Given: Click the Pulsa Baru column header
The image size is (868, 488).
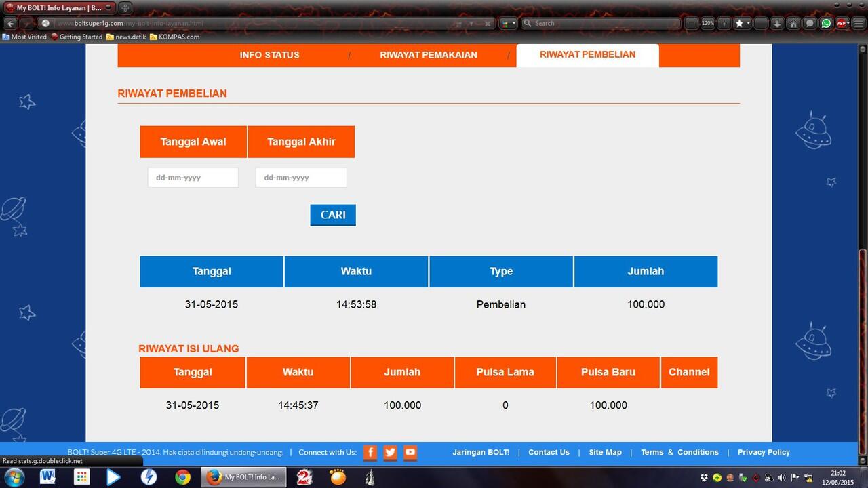Looking at the screenshot, I should (x=608, y=372).
